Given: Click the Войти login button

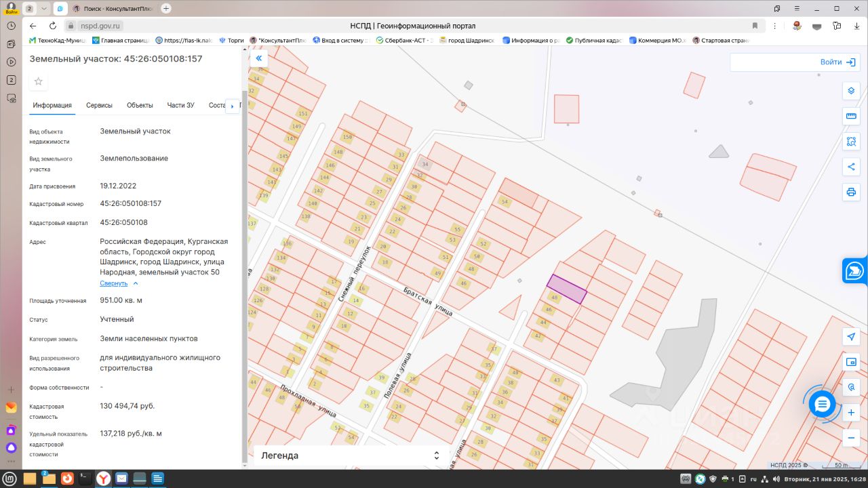Looking at the screenshot, I should (x=837, y=62).
